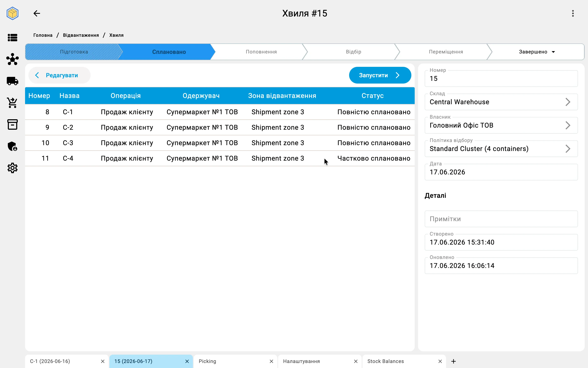Go back with the left arrow
This screenshot has width=588, height=368.
[37, 13]
